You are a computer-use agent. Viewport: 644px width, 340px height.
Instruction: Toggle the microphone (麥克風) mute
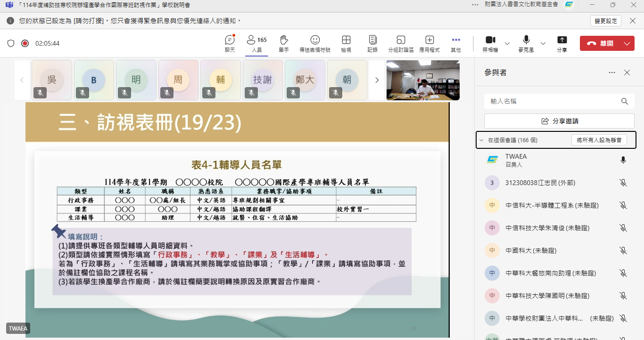pyautogui.click(x=526, y=43)
